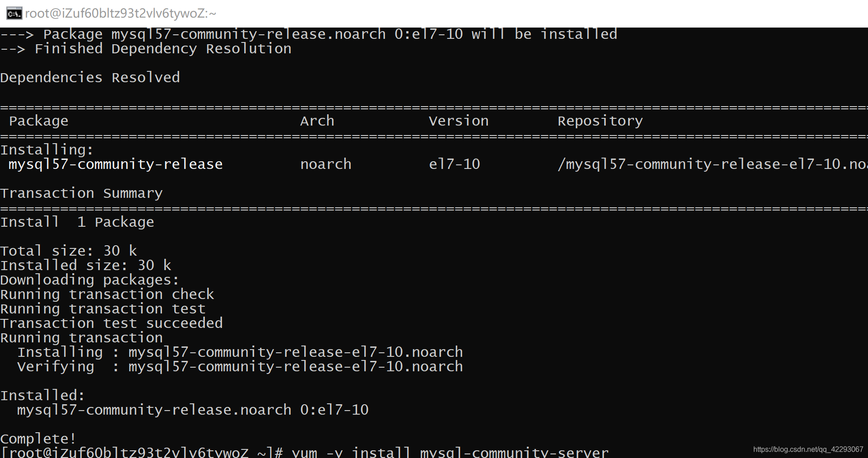The image size is (868, 458).
Task: Click the 'noarch' value in Arch column
Action: click(326, 164)
